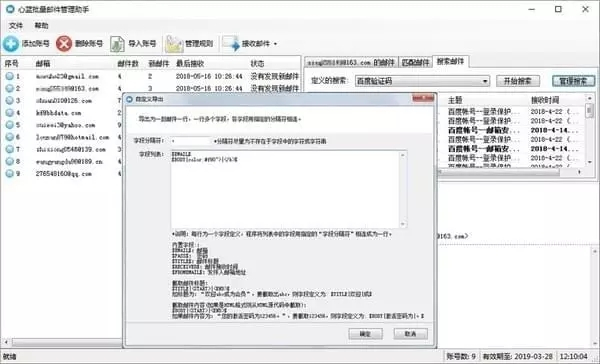Click the Manage Rules envelope icon
The image size is (600, 364).
click(x=174, y=44)
